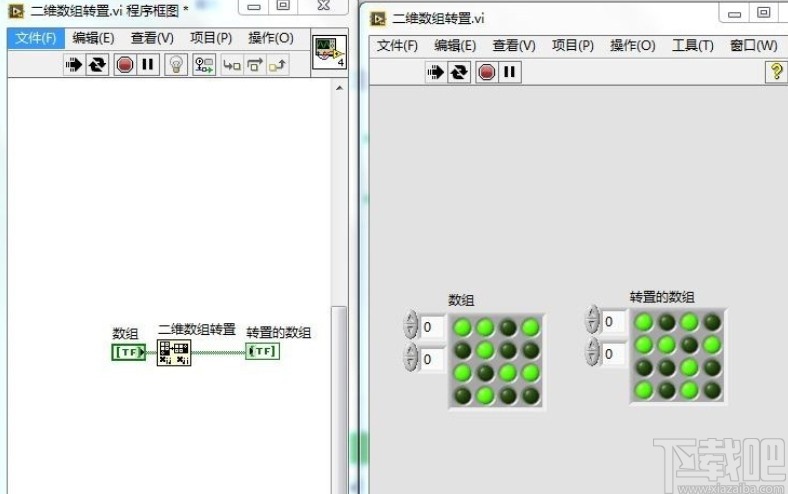This screenshot has height=494, width=788.
Task: Click the row index stepper of 数组 array
Action: tap(411, 325)
